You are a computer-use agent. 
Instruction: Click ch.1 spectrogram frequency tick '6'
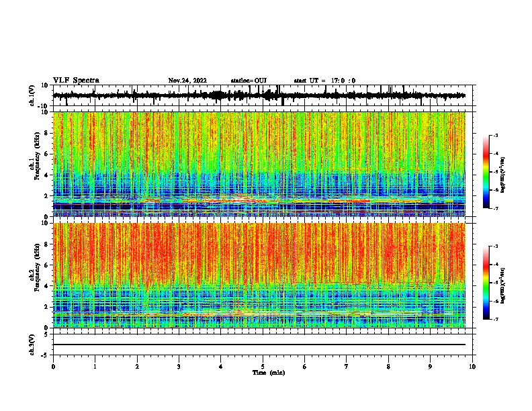(x=46, y=154)
